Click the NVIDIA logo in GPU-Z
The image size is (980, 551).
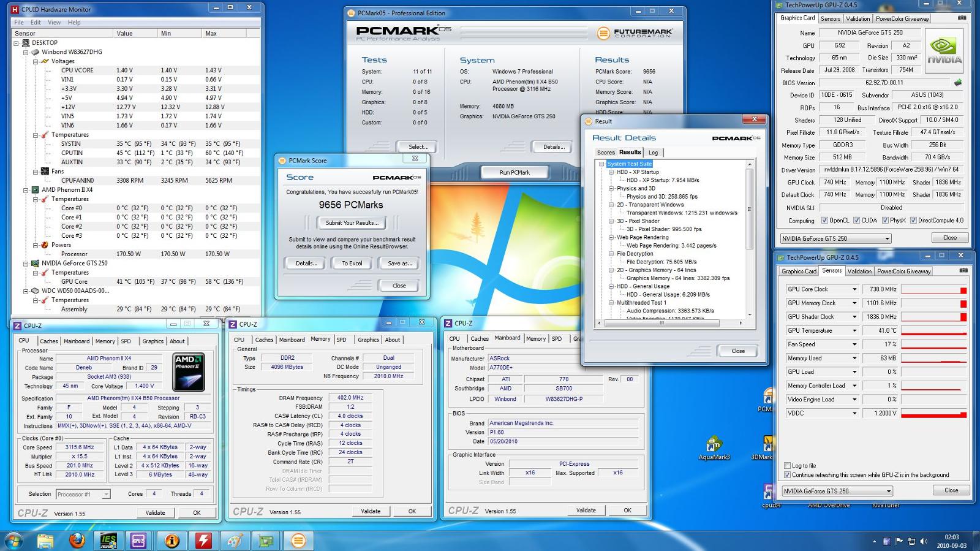[944, 51]
